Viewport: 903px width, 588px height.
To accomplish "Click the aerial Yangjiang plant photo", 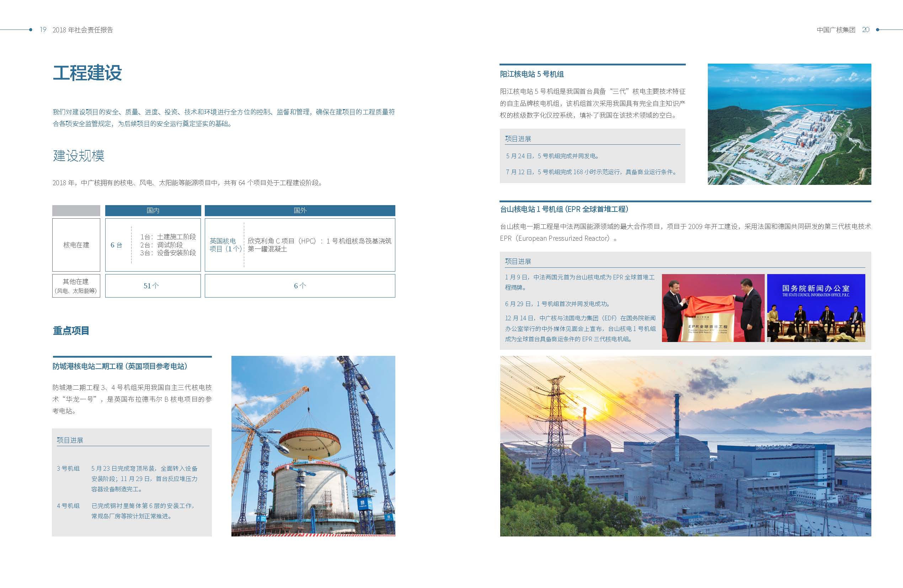I will click(x=789, y=124).
